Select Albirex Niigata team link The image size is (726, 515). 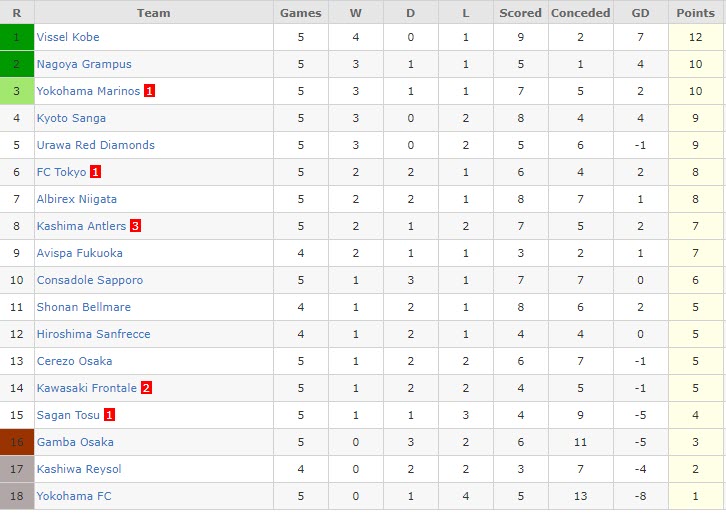click(77, 199)
